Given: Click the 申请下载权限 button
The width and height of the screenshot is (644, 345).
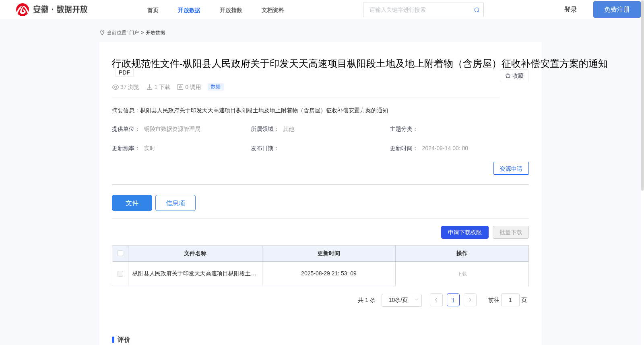Looking at the screenshot, I should point(465,232).
